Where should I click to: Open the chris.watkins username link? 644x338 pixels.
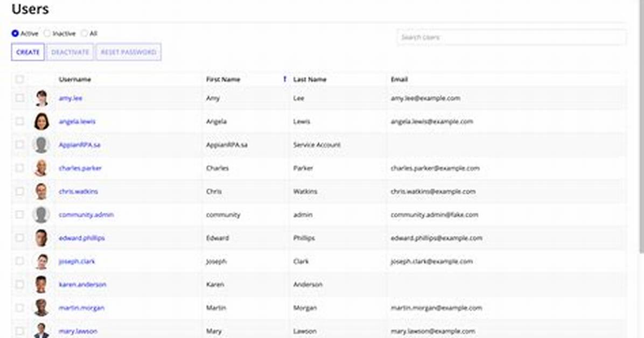coord(78,192)
